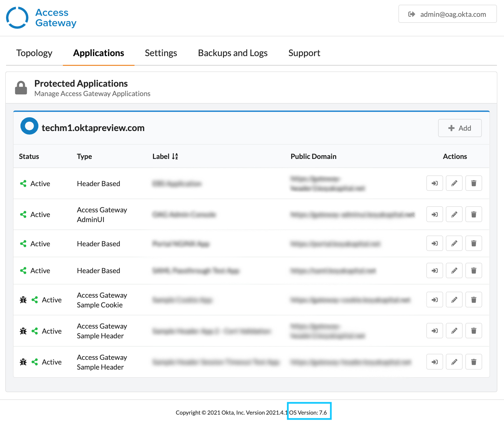The width and height of the screenshot is (504, 422).
Task: Click the Access Gateway Sample Cookie type text
Action: (102, 300)
